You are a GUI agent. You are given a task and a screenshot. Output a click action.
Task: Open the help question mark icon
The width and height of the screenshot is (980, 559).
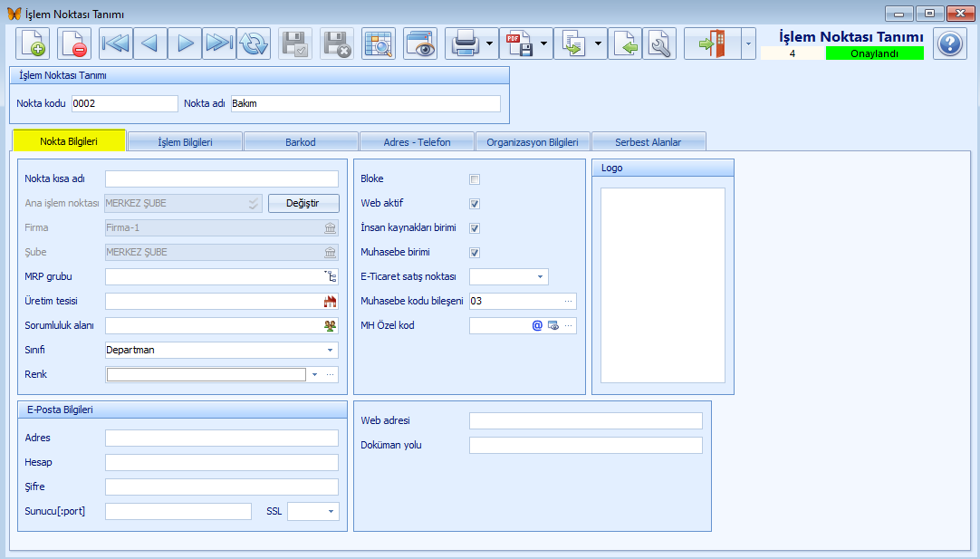click(950, 43)
